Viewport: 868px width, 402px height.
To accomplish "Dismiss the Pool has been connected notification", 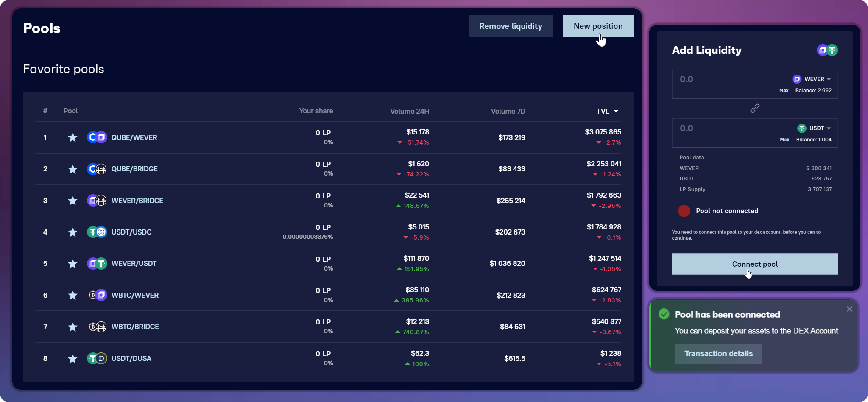I will pos(849,309).
